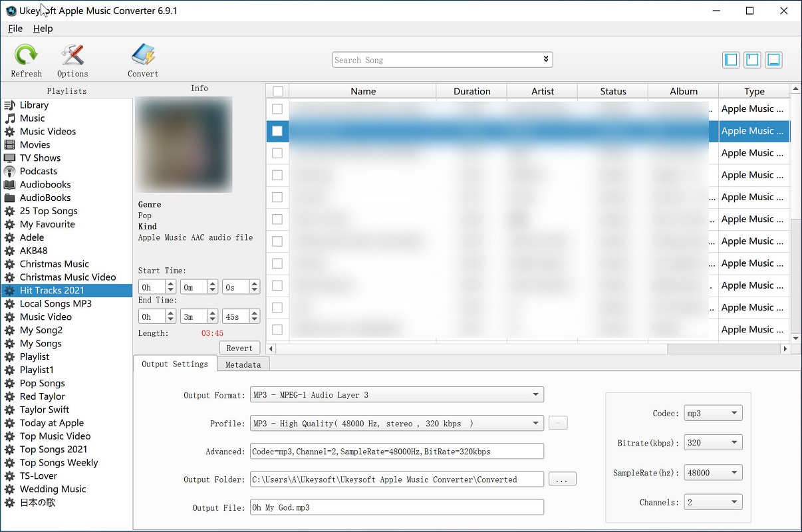Click the gear icon beside Pop Songs

click(x=9, y=384)
